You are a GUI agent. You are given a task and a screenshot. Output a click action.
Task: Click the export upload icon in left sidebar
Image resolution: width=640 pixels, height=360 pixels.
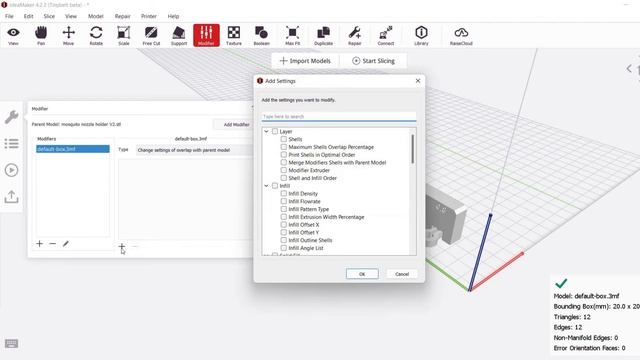click(x=11, y=197)
